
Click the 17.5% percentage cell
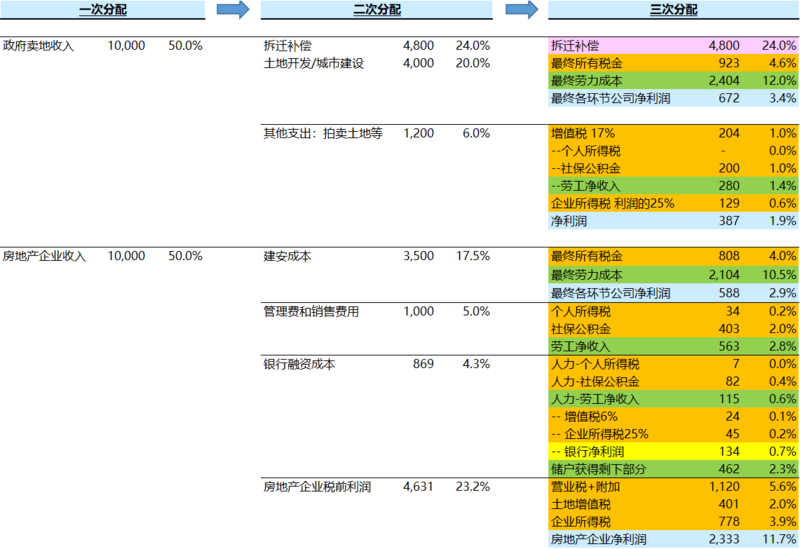(472, 256)
